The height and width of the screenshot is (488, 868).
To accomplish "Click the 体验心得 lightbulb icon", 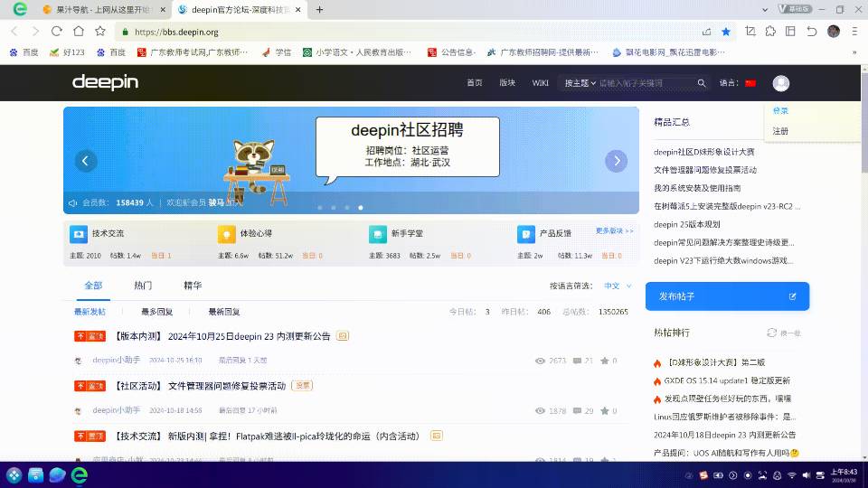I will point(226,234).
